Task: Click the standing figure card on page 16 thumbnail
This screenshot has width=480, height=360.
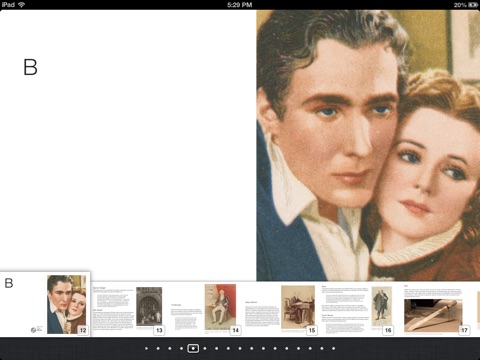Action: click(382, 306)
